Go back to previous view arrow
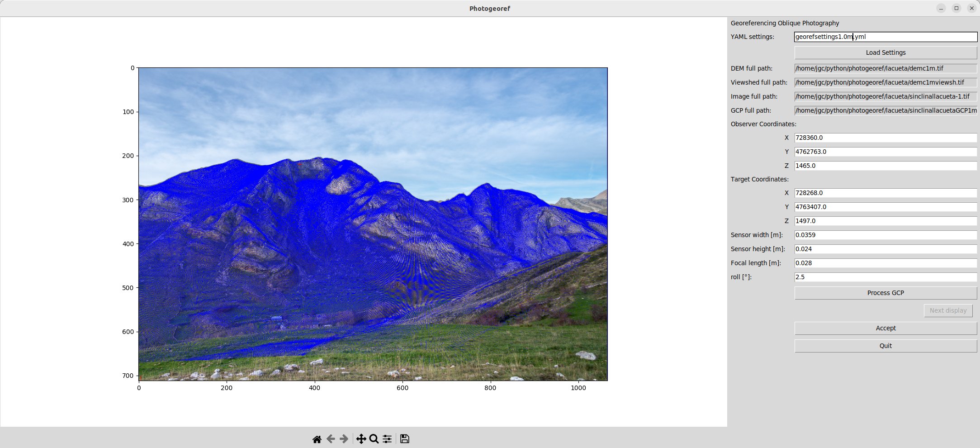Image resolution: width=980 pixels, height=448 pixels. coord(331,439)
